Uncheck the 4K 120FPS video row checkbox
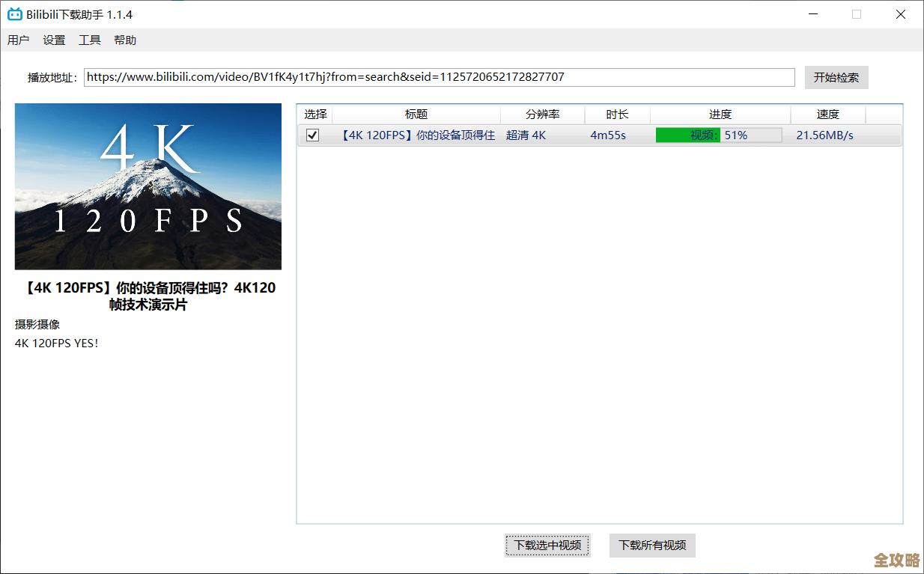This screenshot has height=574, width=924. pos(312,135)
